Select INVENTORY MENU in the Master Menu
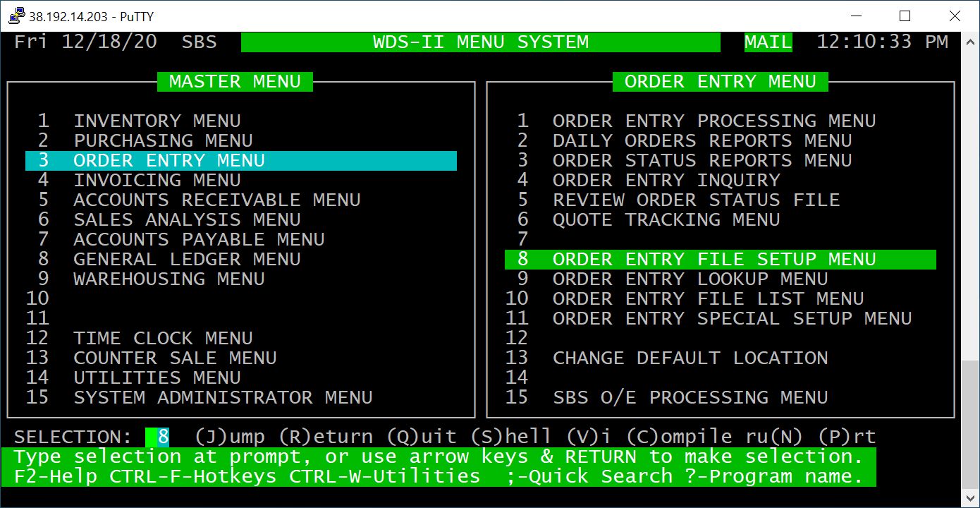 157,121
